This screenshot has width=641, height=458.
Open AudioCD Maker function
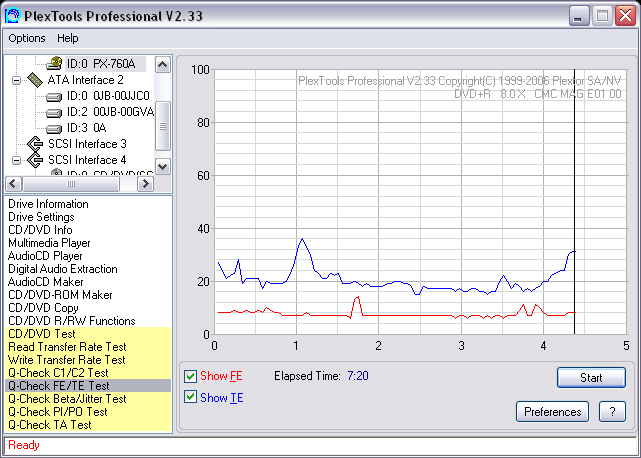coord(45,282)
